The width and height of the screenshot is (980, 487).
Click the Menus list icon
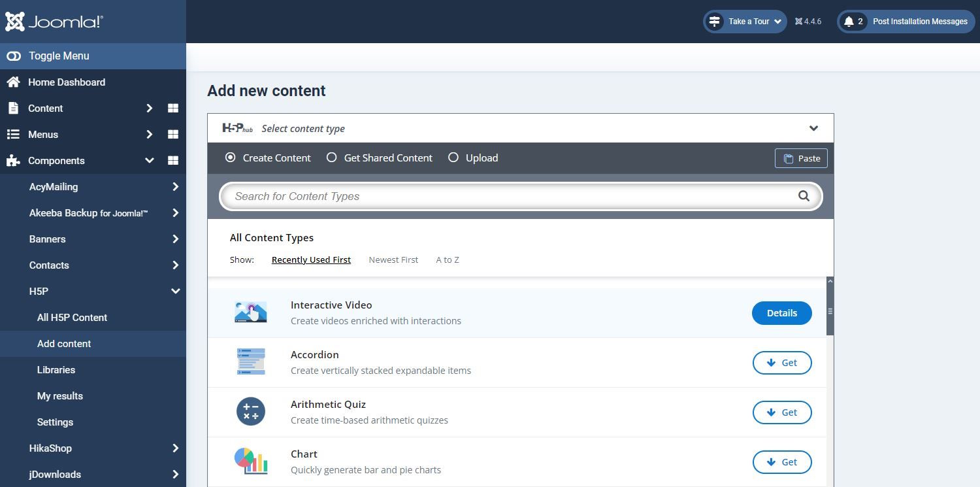coord(13,135)
